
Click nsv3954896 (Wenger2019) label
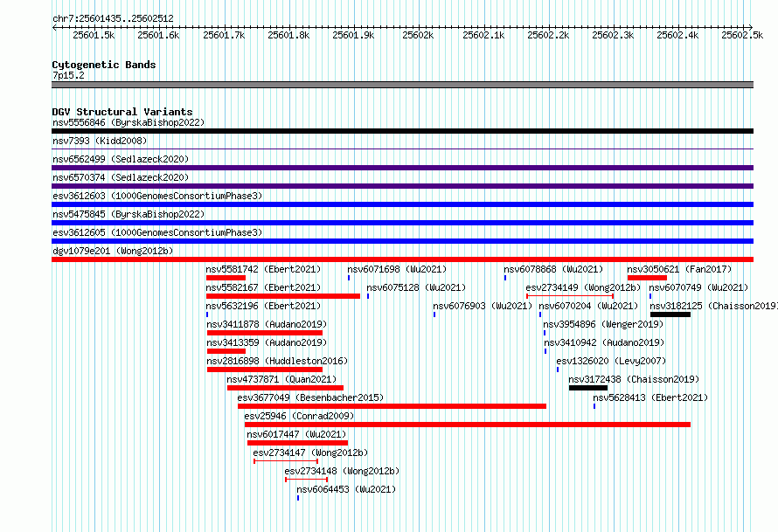pos(603,324)
